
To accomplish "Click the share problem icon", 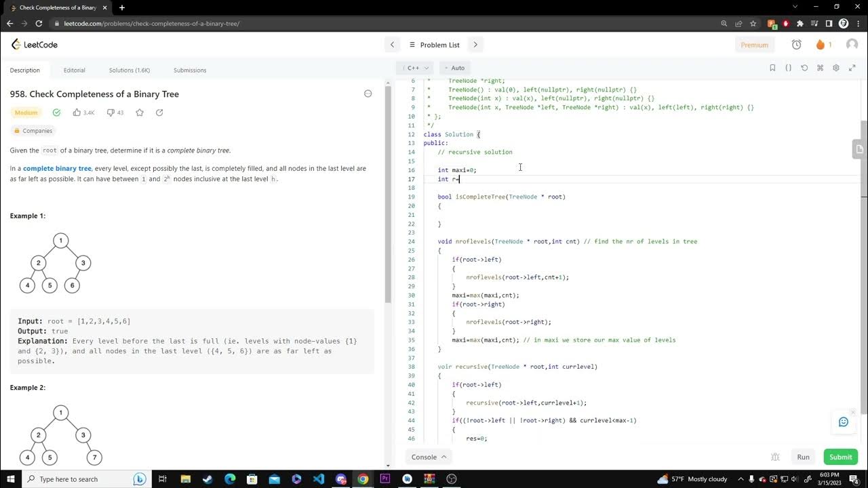I will 159,113.
